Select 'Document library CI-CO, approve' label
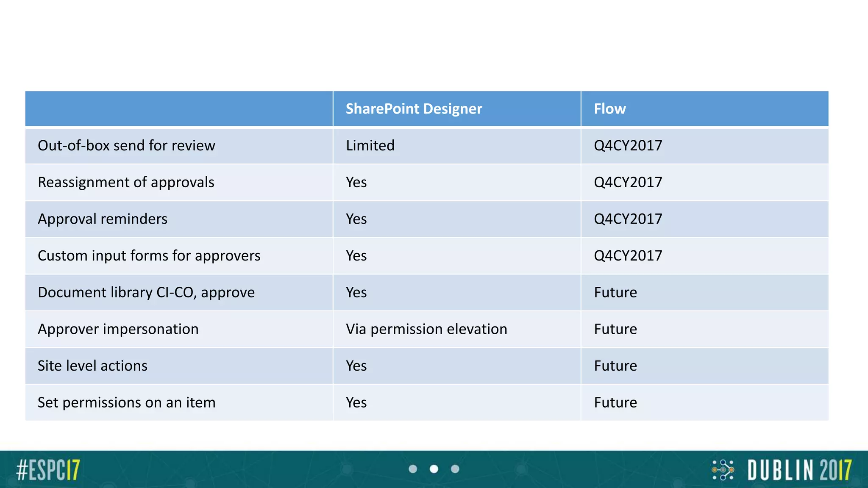The height and width of the screenshot is (488, 868). [x=146, y=293]
